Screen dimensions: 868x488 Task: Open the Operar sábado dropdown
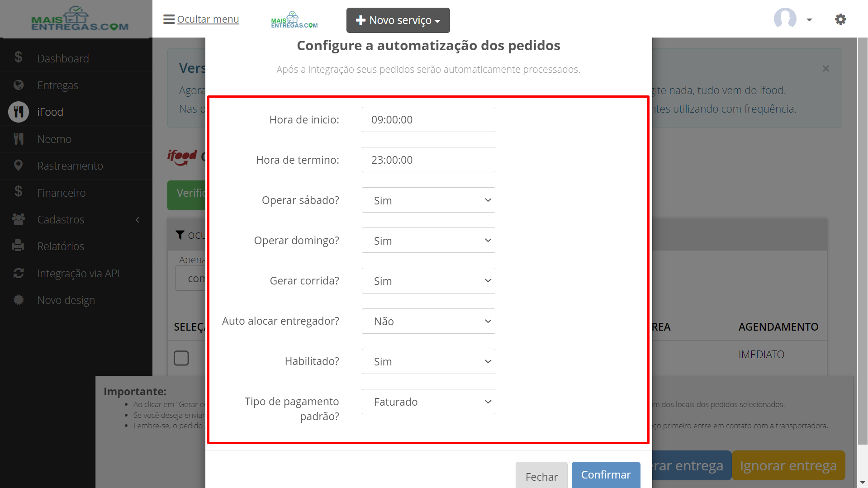point(428,200)
